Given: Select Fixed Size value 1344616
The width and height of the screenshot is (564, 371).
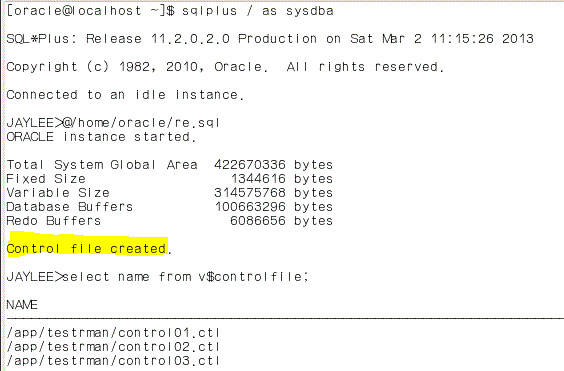Looking at the screenshot, I should pos(258,179).
